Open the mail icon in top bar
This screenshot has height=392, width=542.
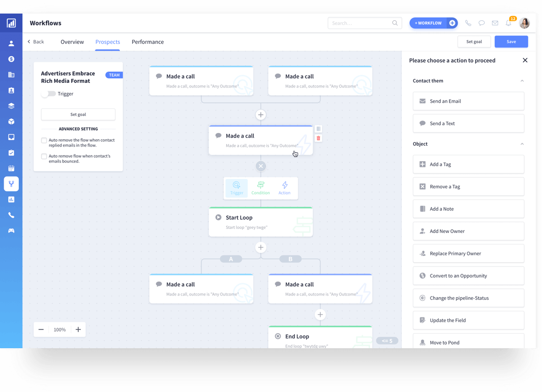[495, 23]
